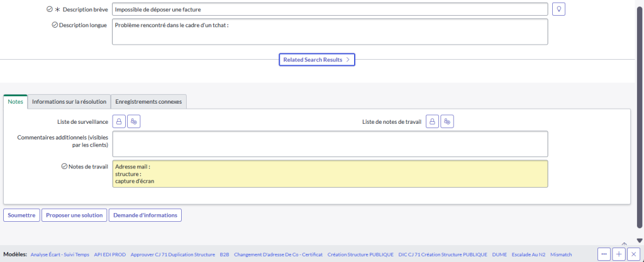Click the lightbulb suggestion icon beside Description brève
644x262 pixels.
click(x=558, y=9)
